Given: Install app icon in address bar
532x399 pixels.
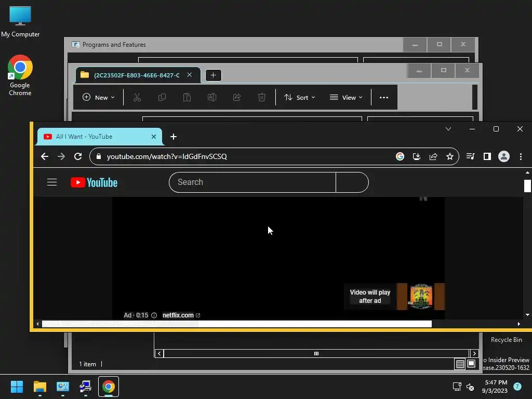Looking at the screenshot, I should pyautogui.click(x=416, y=156).
